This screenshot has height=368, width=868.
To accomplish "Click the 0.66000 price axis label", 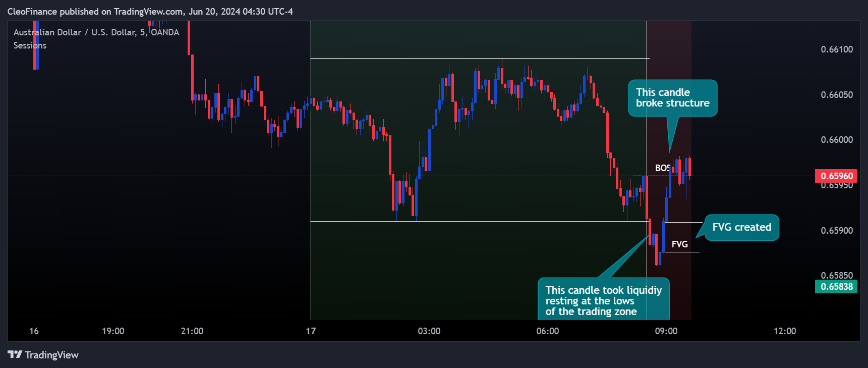I will (x=837, y=140).
